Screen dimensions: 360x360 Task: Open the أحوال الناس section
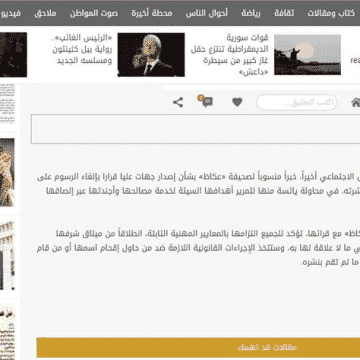(207, 13)
